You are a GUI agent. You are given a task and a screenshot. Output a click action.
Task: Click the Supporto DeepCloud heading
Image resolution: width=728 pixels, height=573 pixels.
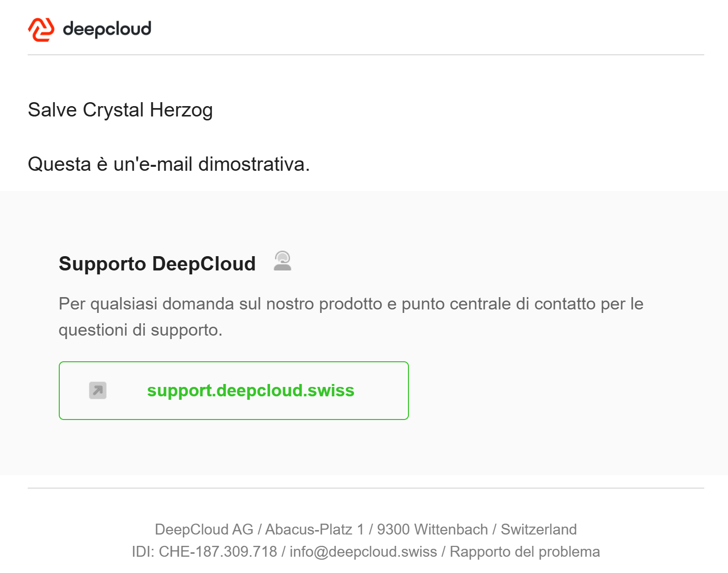[x=157, y=264]
